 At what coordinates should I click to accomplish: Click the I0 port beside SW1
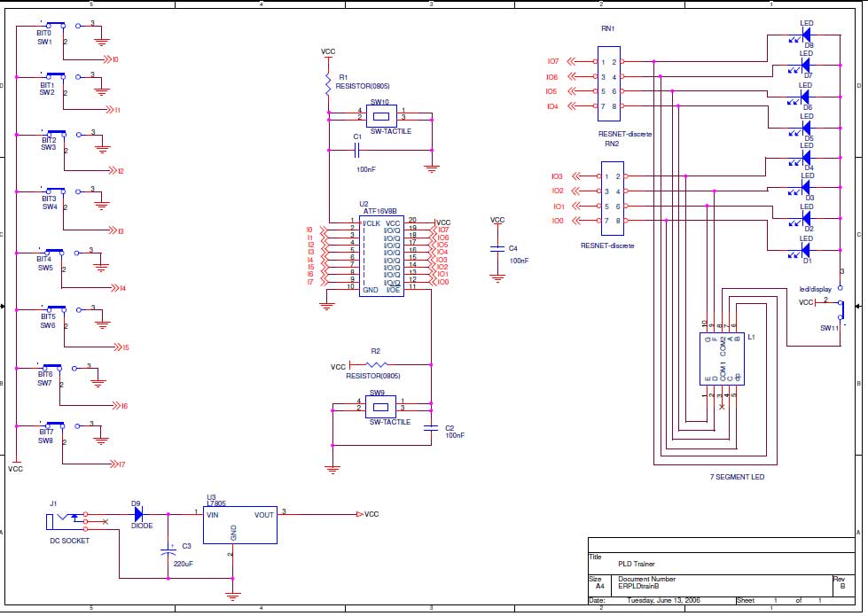click(x=111, y=59)
